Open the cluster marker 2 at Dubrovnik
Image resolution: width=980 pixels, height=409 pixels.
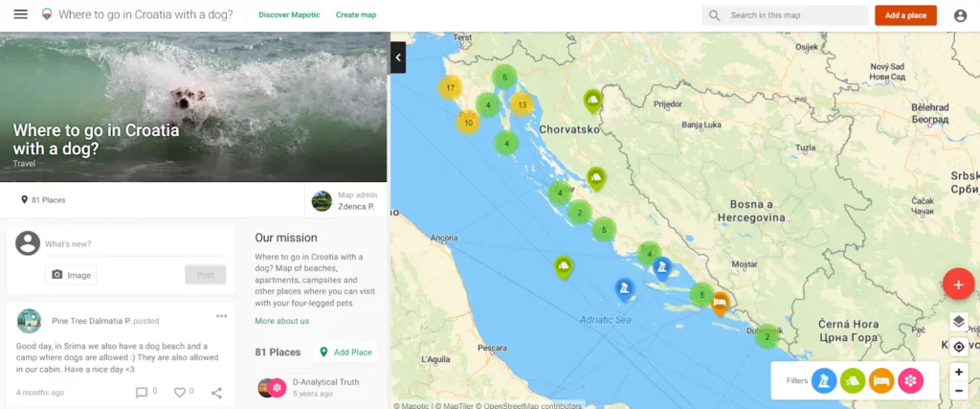pos(767,336)
